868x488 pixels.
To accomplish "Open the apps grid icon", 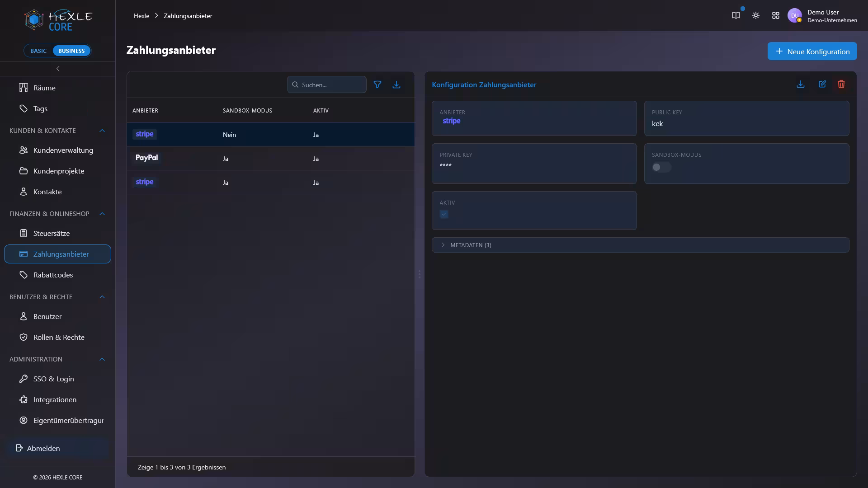I will pyautogui.click(x=776, y=15).
